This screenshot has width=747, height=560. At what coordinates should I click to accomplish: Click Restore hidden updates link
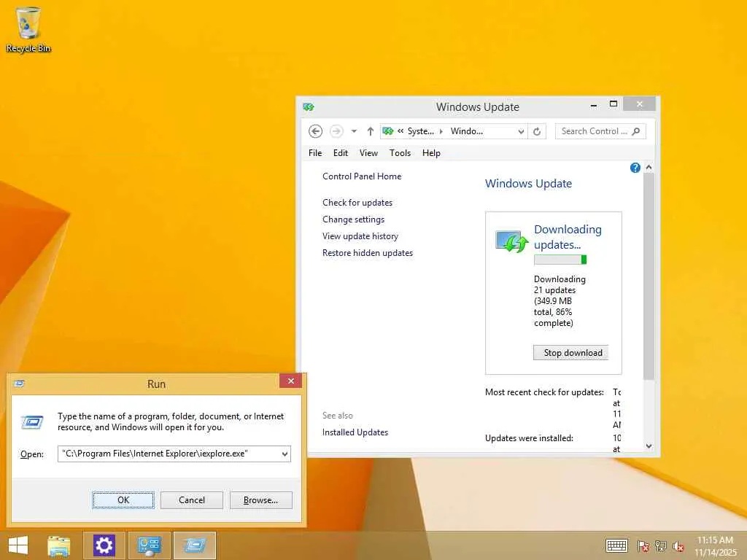[368, 253]
